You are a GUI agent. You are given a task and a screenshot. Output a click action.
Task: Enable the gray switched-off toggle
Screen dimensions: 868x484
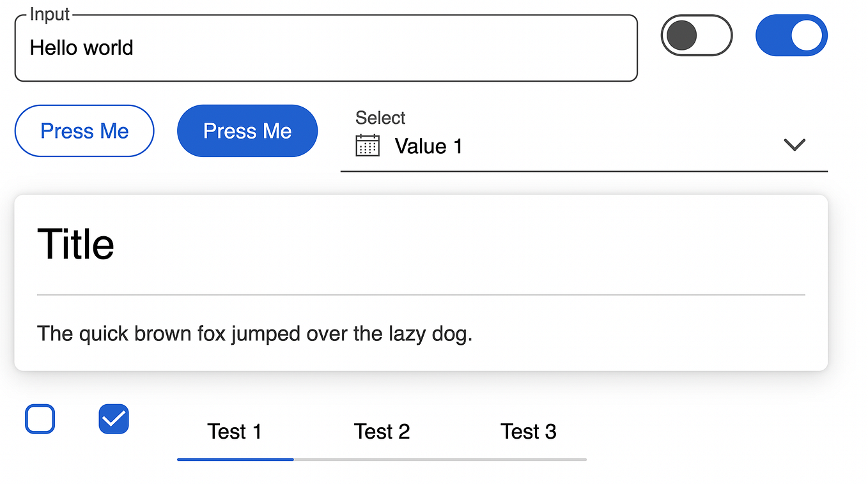[696, 35]
